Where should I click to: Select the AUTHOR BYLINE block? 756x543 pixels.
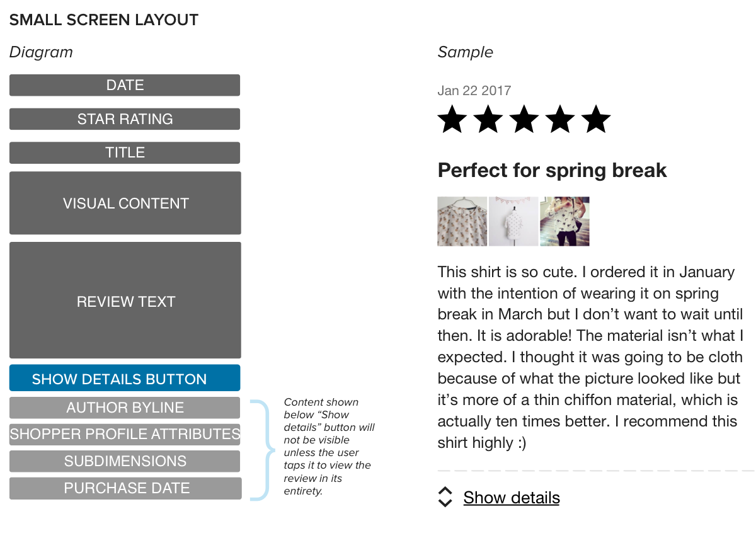tap(125, 408)
